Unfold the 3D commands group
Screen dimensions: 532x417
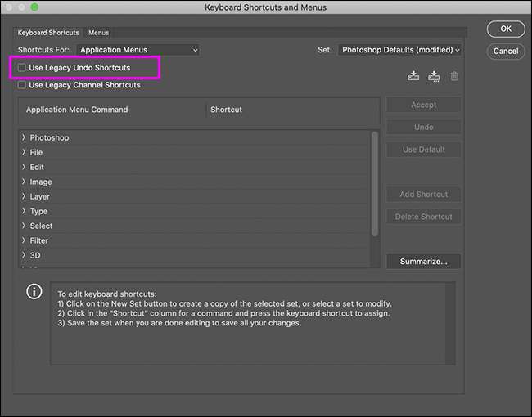click(24, 255)
